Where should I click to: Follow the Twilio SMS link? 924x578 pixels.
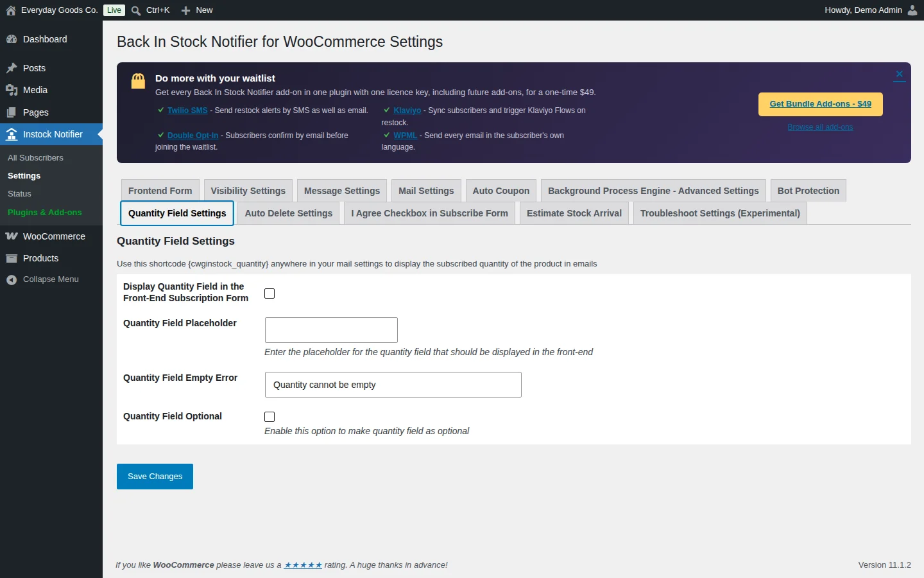click(187, 110)
